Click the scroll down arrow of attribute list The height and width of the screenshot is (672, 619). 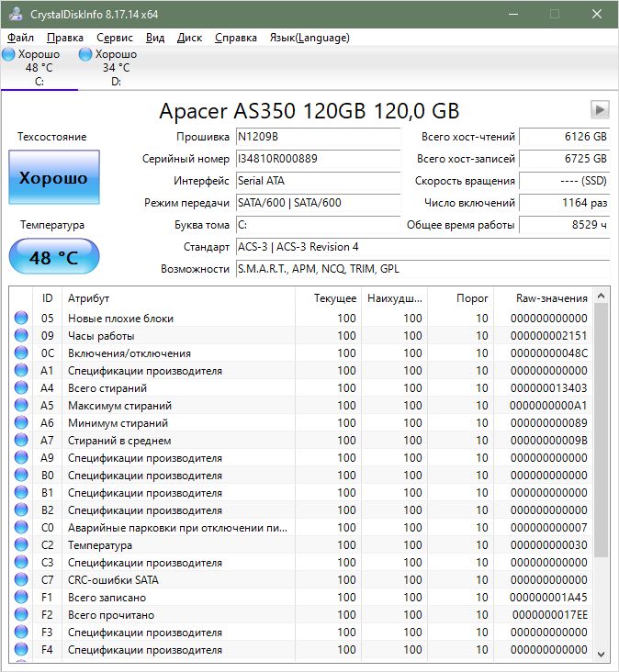601,654
